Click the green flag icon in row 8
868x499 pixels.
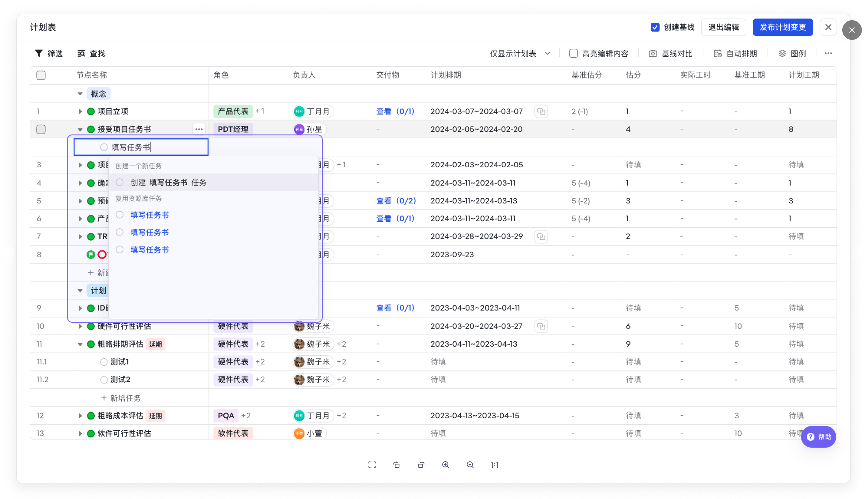91,255
